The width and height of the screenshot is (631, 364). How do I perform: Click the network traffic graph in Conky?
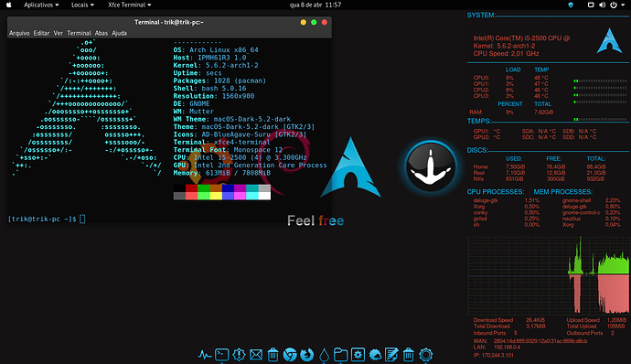point(548,275)
